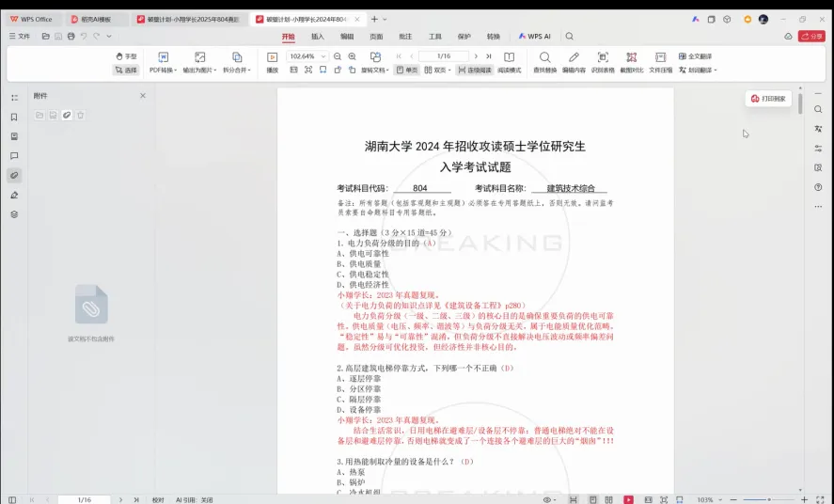Switch to the 页面 ribbon tab

click(376, 37)
